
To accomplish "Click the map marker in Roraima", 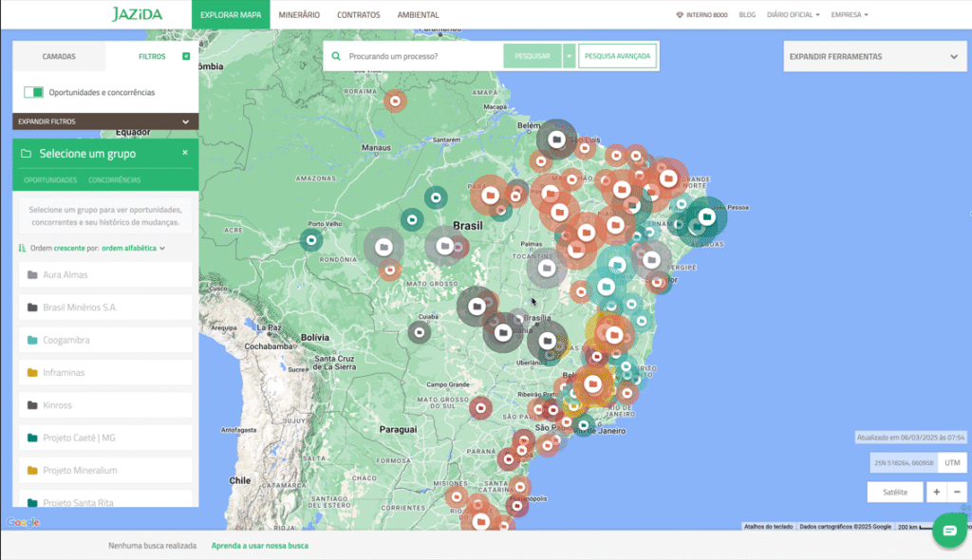I will [395, 101].
